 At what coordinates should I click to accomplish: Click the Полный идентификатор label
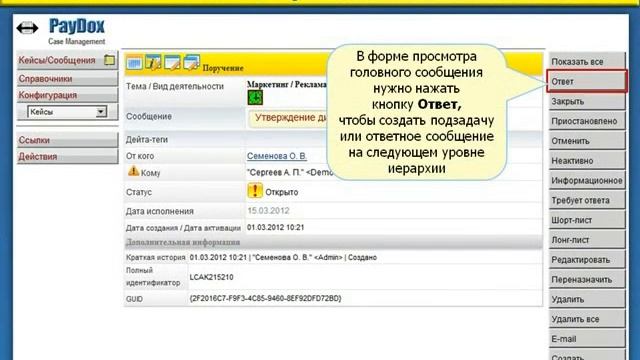153,276
